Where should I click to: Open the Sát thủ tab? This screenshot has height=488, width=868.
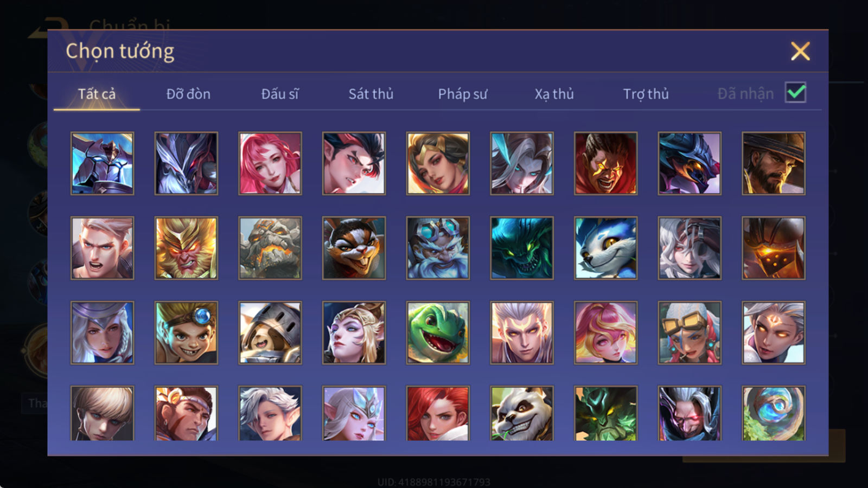tap(371, 94)
